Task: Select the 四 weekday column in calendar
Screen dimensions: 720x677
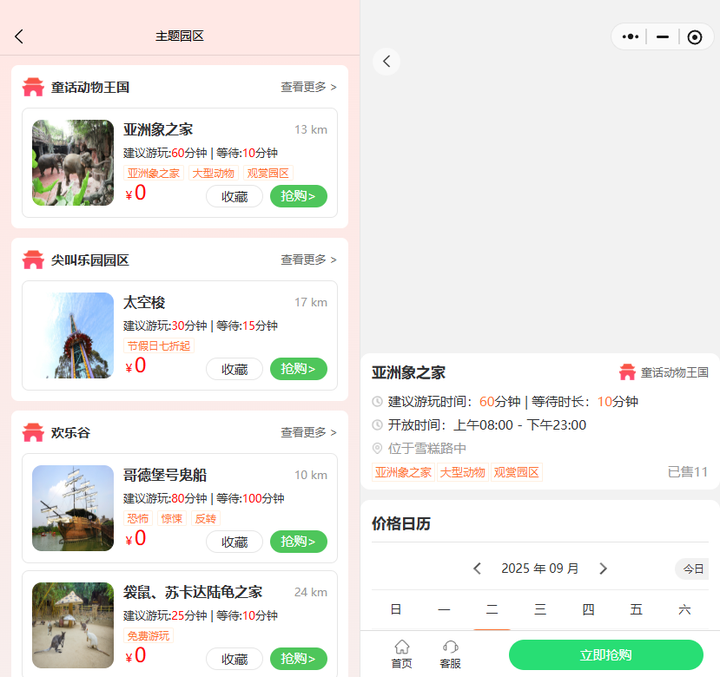Action: (588, 609)
